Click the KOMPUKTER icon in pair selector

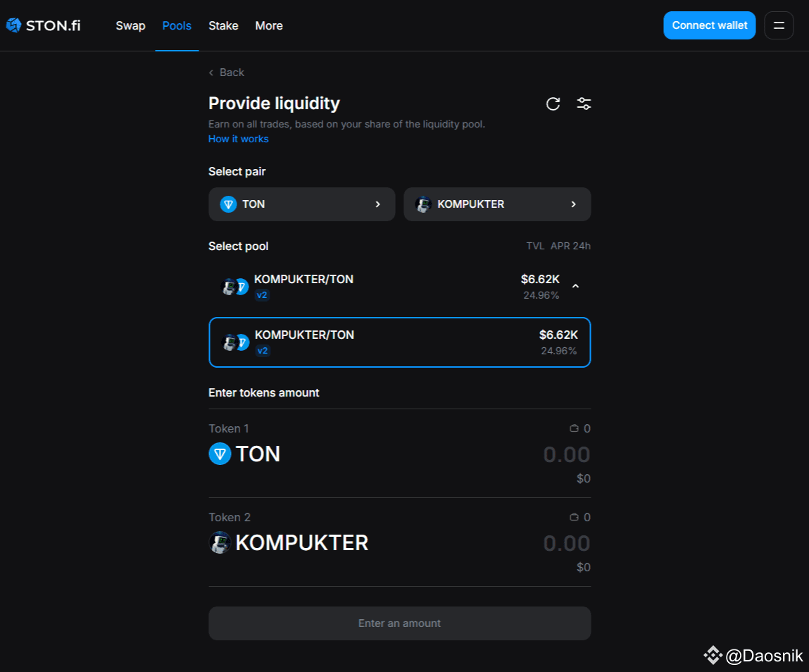pyautogui.click(x=424, y=204)
